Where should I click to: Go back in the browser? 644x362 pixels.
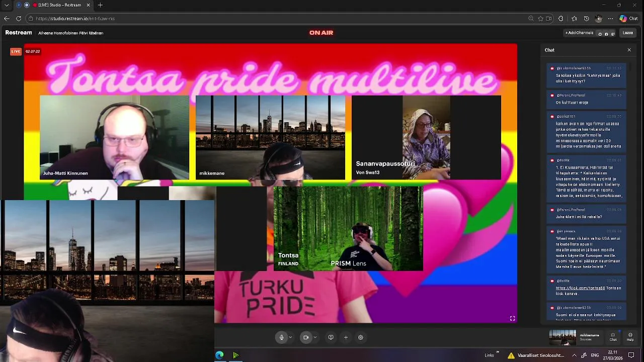pos(7,19)
